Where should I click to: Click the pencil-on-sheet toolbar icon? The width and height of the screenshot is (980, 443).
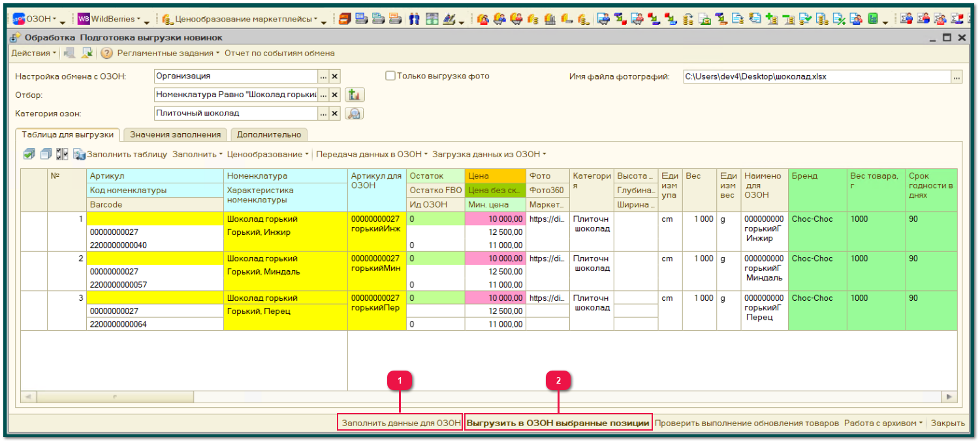pos(449,19)
